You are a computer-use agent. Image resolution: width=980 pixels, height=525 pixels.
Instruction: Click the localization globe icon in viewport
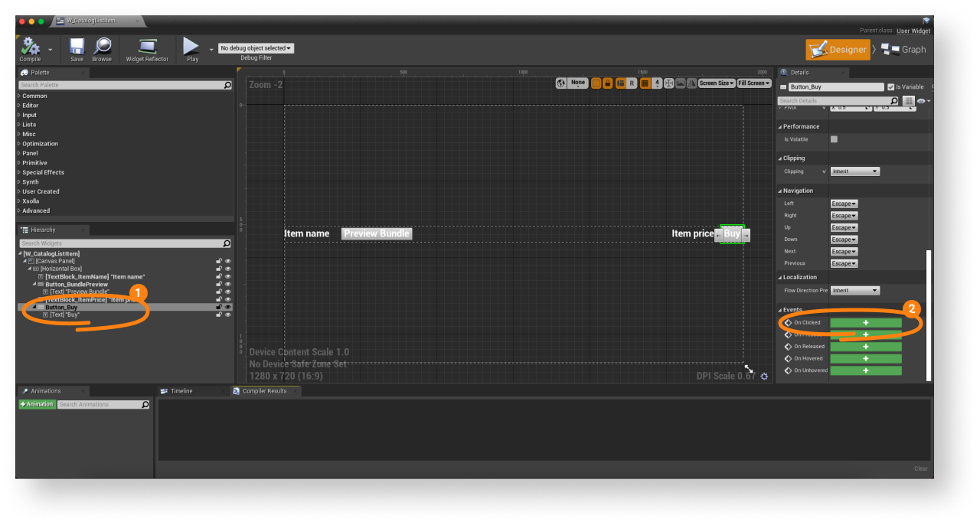[x=561, y=83]
